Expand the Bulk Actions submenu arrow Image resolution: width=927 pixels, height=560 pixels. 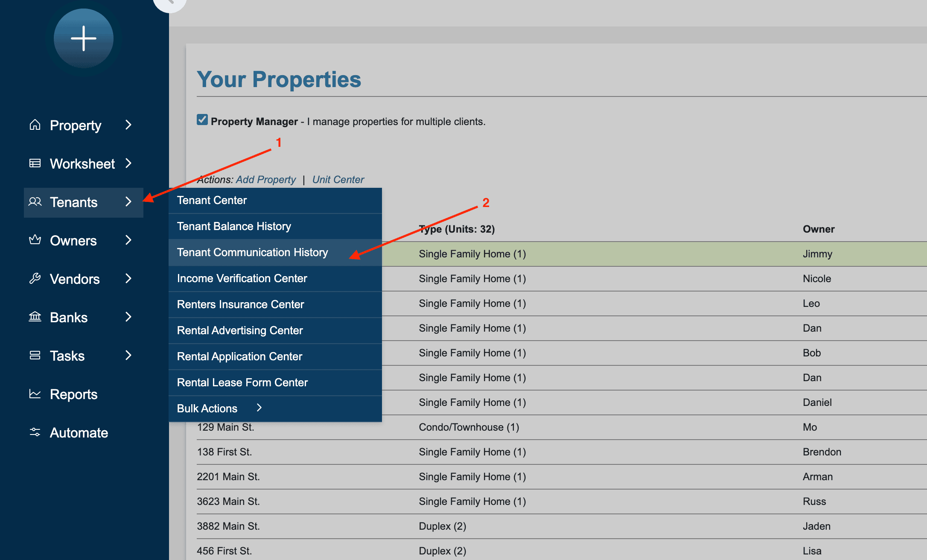click(259, 408)
